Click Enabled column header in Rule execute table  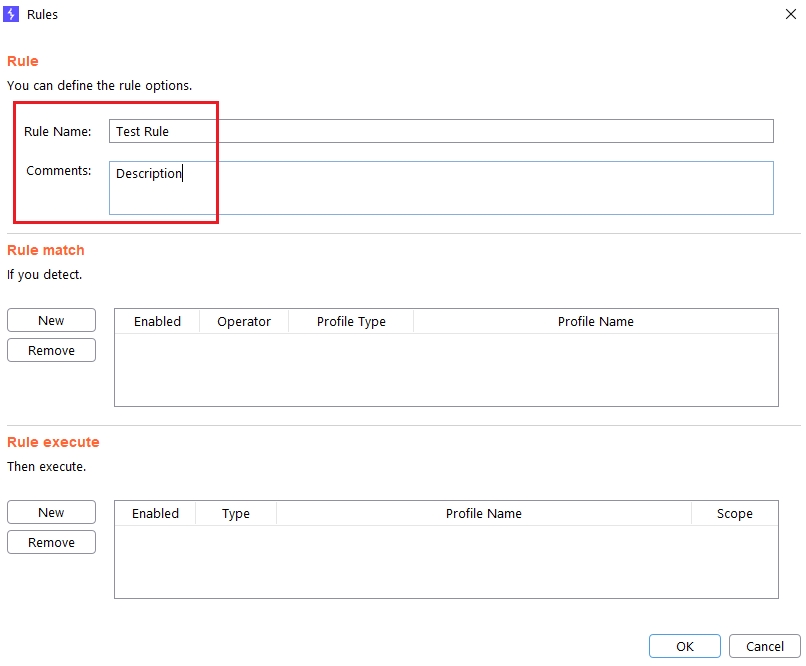(x=155, y=513)
